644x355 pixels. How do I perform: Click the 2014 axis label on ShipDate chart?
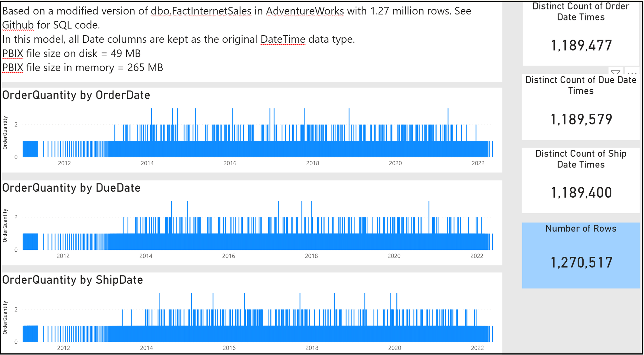(146, 348)
